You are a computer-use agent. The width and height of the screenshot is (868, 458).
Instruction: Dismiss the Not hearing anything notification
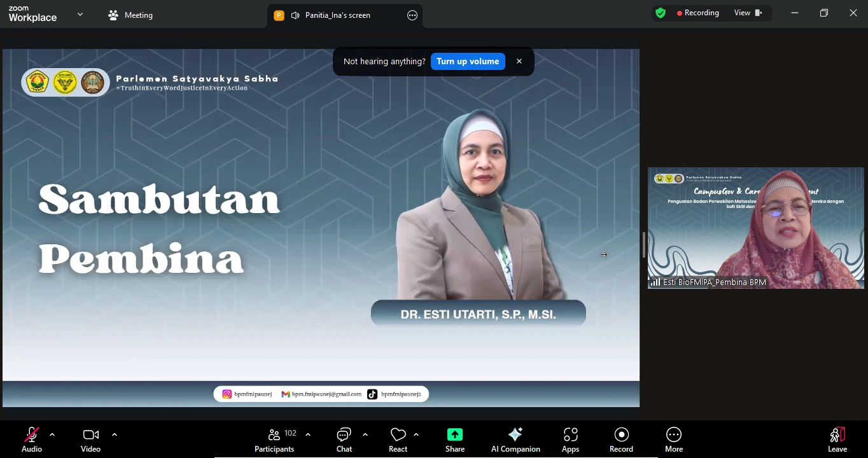[x=519, y=62]
